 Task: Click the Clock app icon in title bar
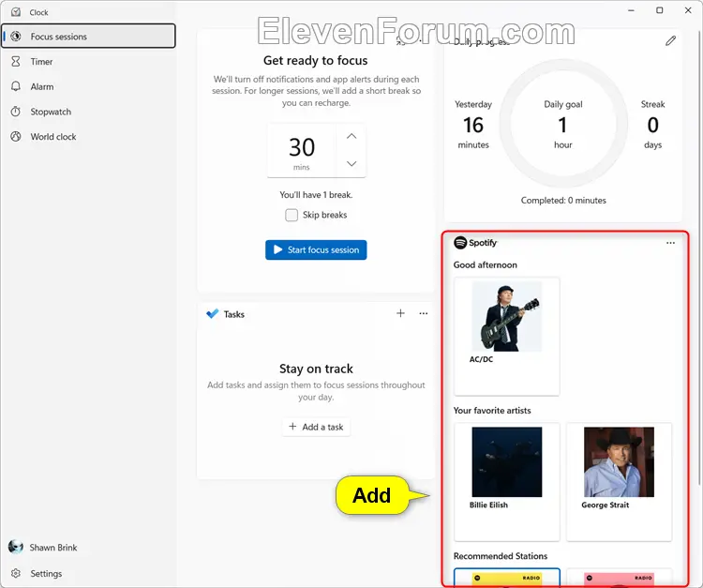coord(16,12)
